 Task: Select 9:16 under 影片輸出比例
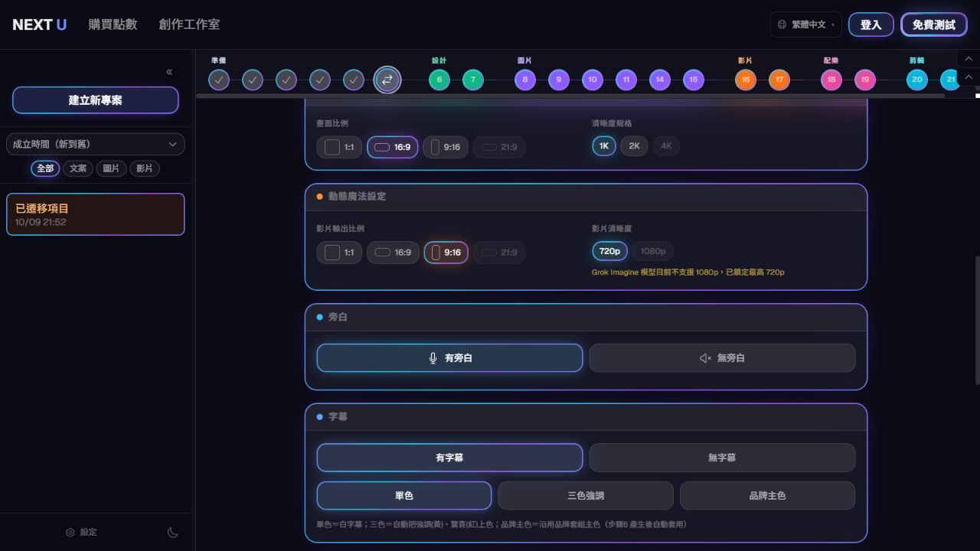(446, 252)
